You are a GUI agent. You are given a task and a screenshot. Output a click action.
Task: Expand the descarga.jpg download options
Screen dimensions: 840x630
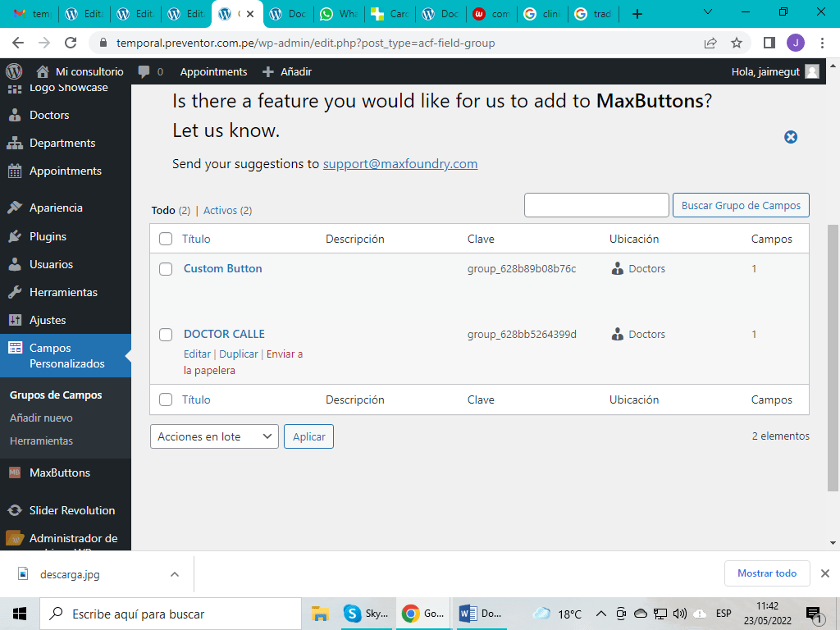point(175,574)
